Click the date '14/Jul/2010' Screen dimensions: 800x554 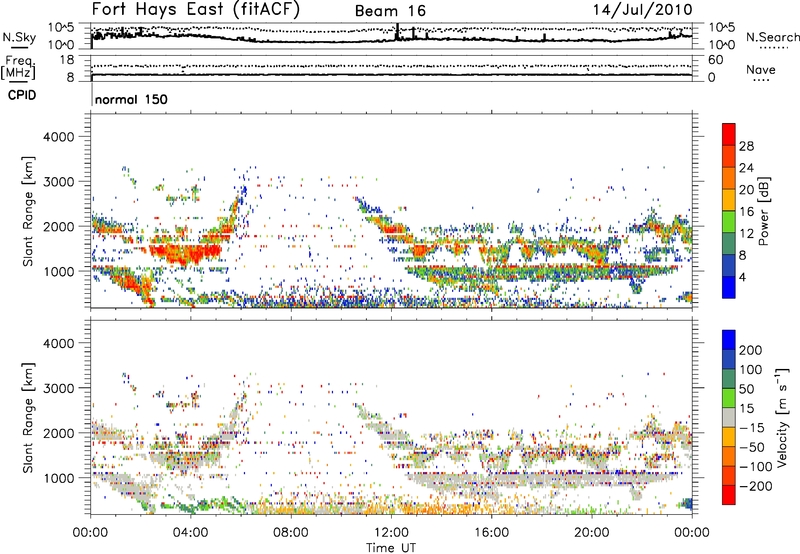tap(643, 10)
